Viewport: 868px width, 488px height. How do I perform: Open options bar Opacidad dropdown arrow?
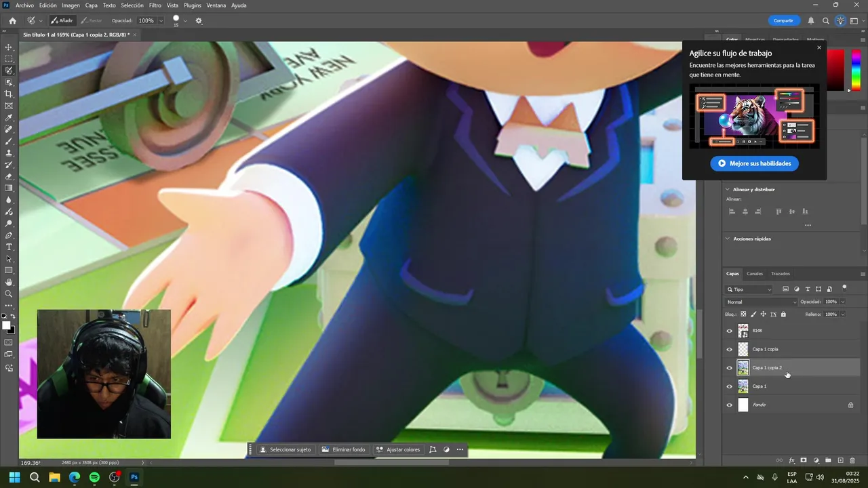coord(161,21)
